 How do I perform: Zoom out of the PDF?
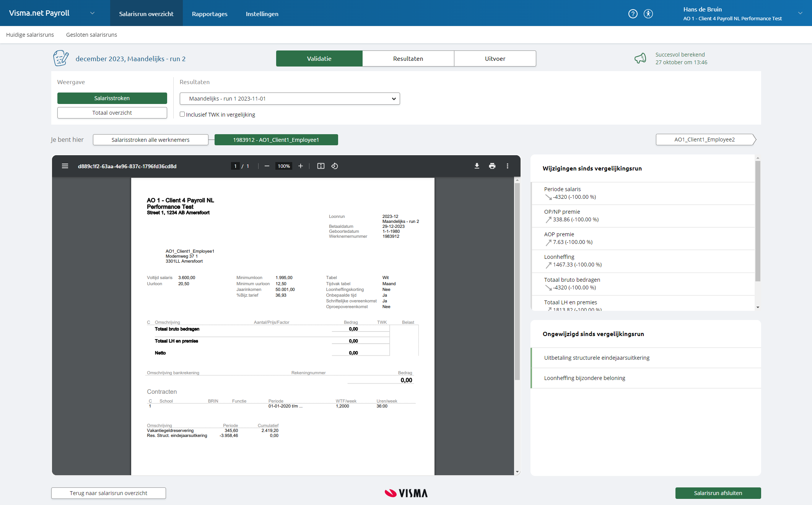click(267, 166)
